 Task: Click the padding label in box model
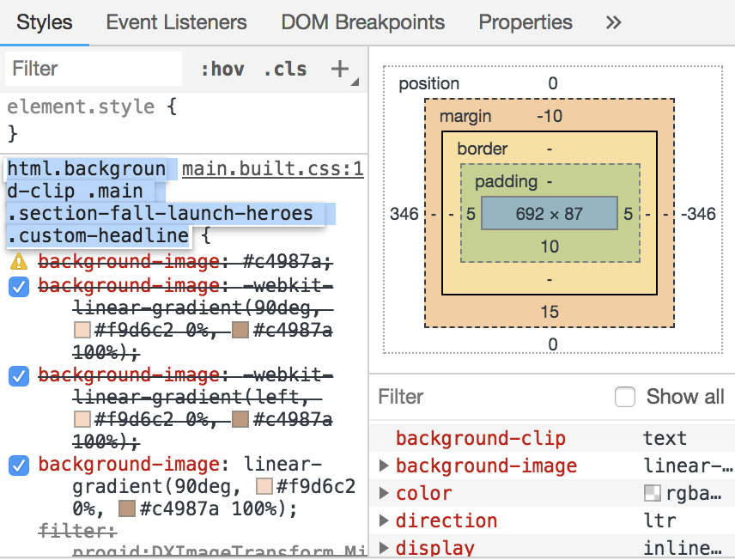506,181
